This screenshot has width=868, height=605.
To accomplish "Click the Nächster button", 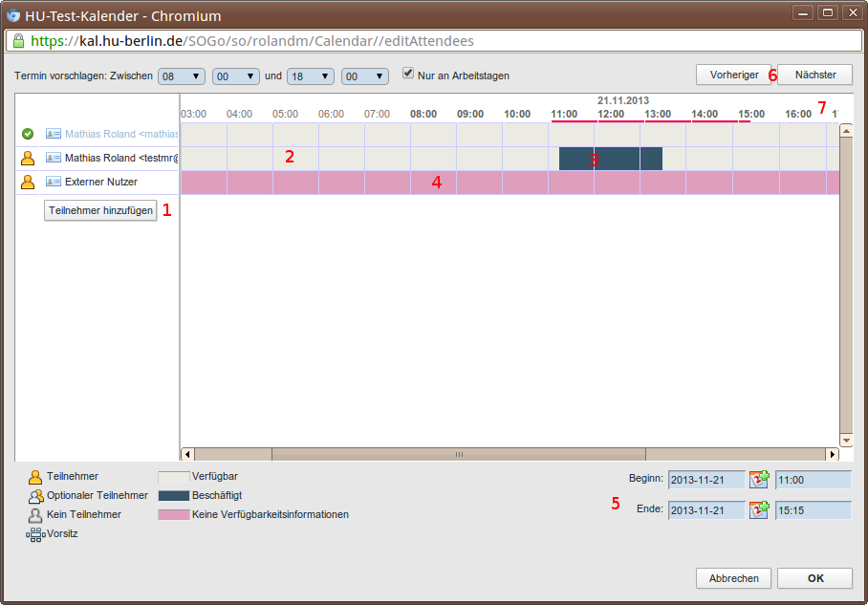I will 814,75.
